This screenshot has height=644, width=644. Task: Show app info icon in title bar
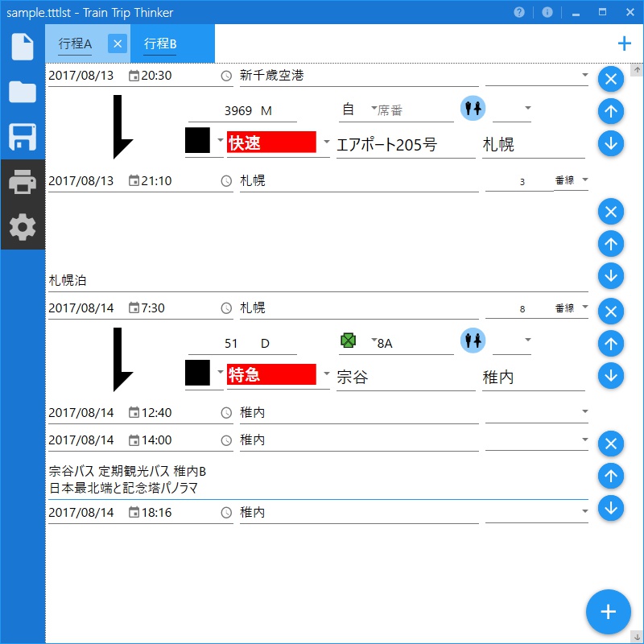point(547,12)
